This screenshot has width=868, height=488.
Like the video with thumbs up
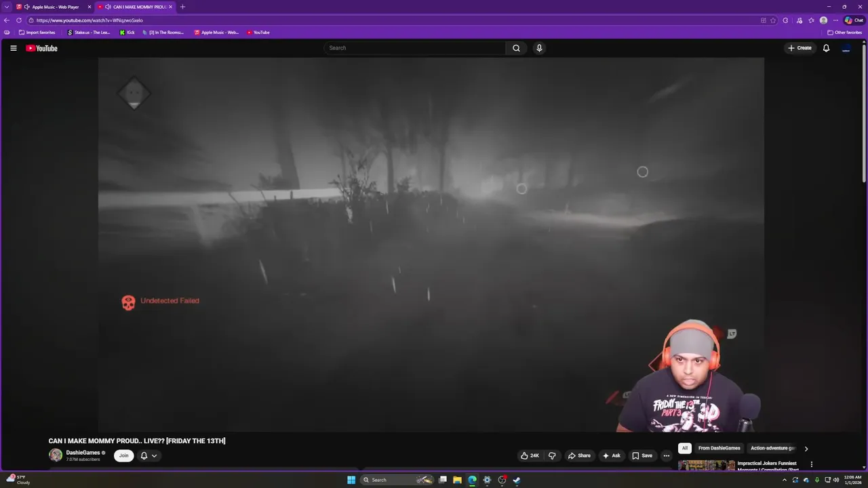click(x=530, y=455)
